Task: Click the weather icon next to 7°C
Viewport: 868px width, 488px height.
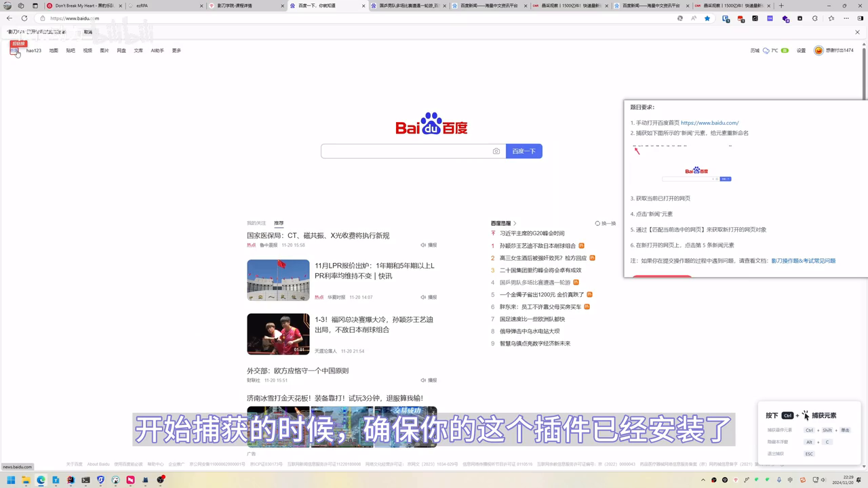Action: coord(766,50)
